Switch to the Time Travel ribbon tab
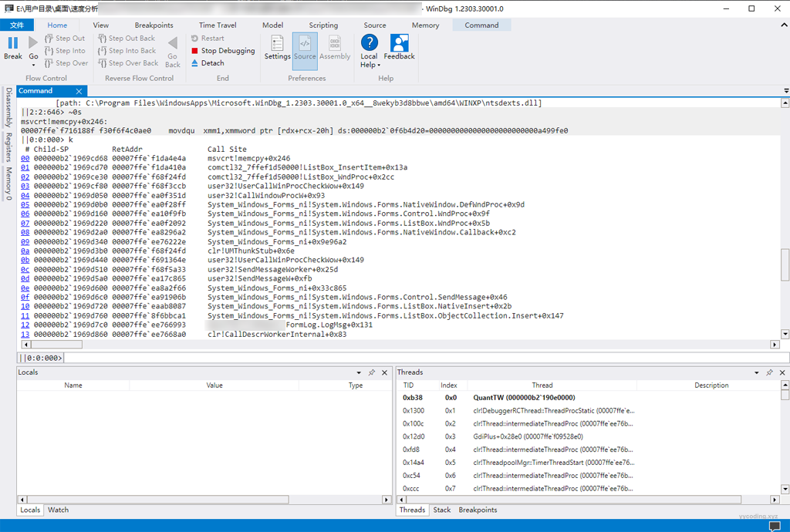Viewport: 790px width, 532px height. coord(218,25)
